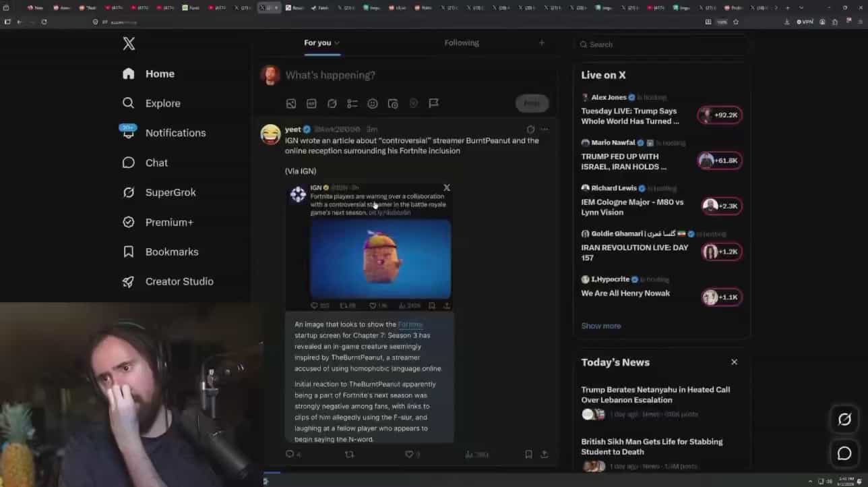Open the Fortnite peanut image in IGN post
The height and width of the screenshot is (487, 868).
381,258
